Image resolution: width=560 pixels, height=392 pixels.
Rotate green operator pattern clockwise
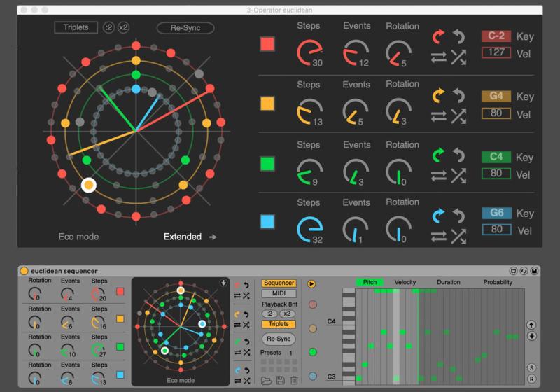(x=439, y=155)
